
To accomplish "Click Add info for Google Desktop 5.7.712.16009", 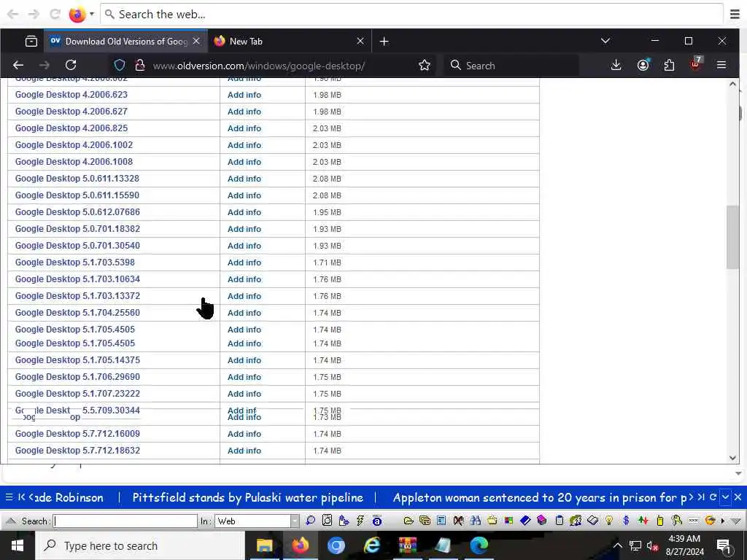I will pos(244,434).
